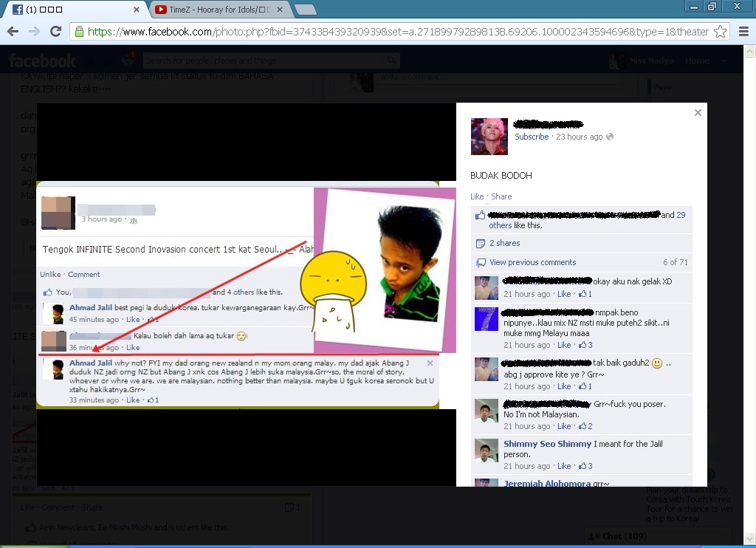This screenshot has height=548, width=756.
Task: Open the 2 shares link
Action: [x=505, y=243]
